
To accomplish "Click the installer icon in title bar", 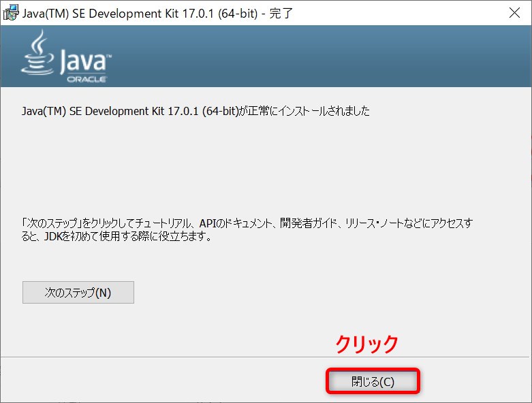I will pos(11,13).
